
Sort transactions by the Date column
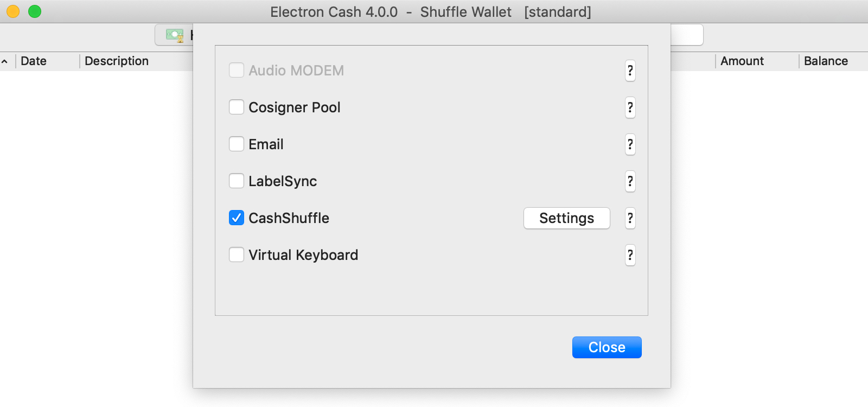point(34,61)
